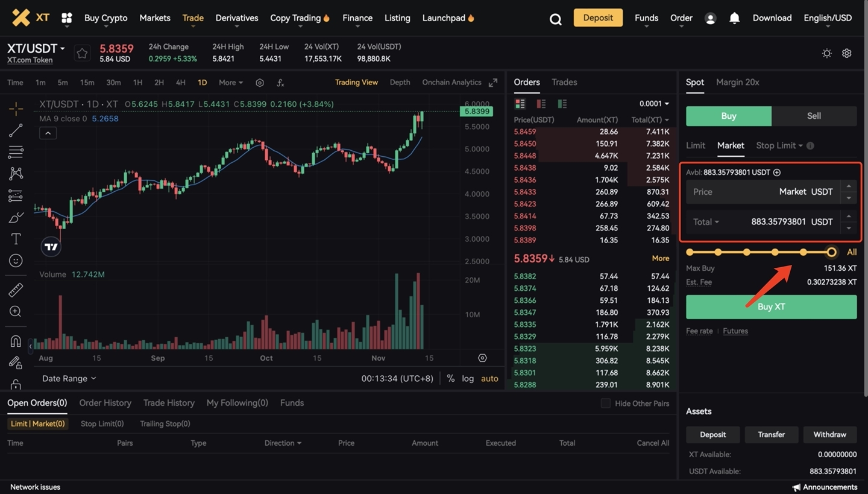
Task: Click the XT logo in the header
Action: 31,17
